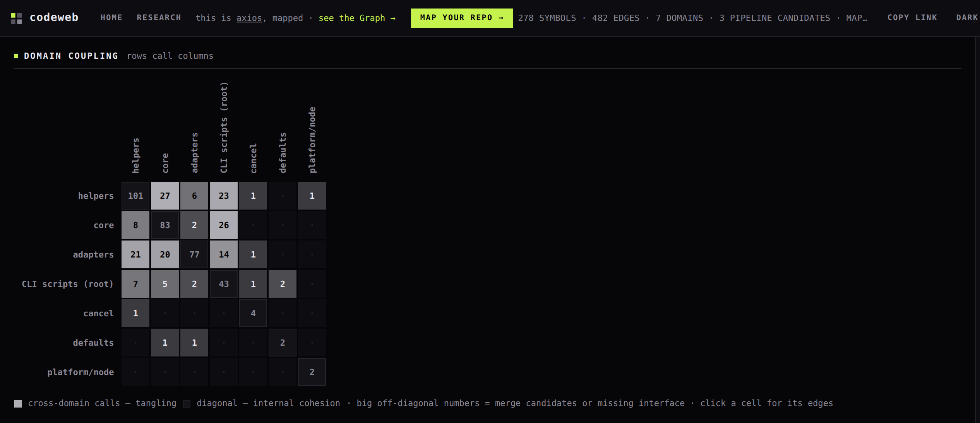This screenshot has width=980, height=423.
Task: Click the COPY LINK button
Action: [912, 18]
